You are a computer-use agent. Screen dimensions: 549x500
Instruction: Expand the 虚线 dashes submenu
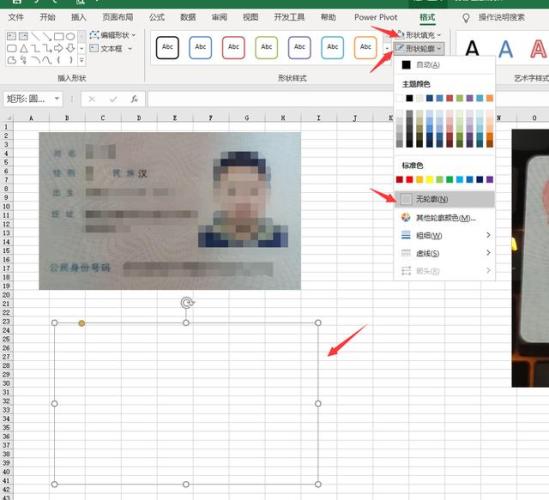(x=444, y=253)
